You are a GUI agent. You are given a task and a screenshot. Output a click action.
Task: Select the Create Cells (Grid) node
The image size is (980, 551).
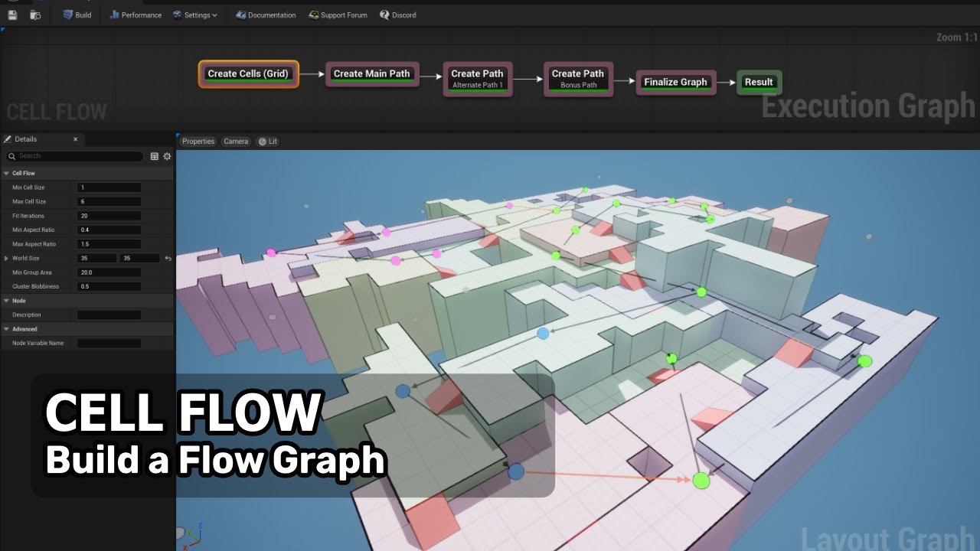[x=248, y=74]
